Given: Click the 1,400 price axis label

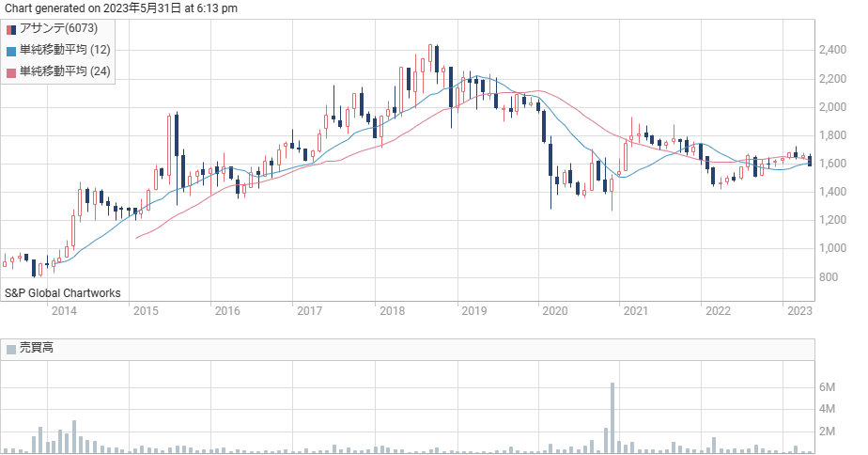Looking at the screenshot, I should (x=832, y=192).
